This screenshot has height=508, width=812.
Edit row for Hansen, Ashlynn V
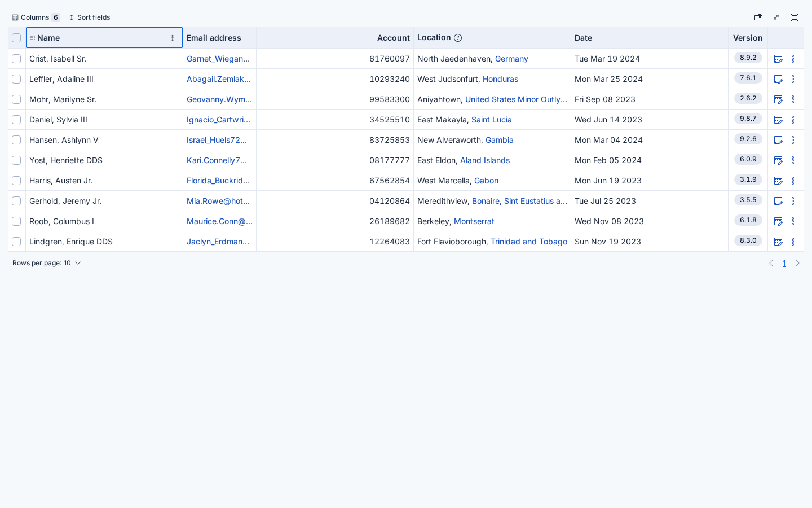(x=779, y=140)
